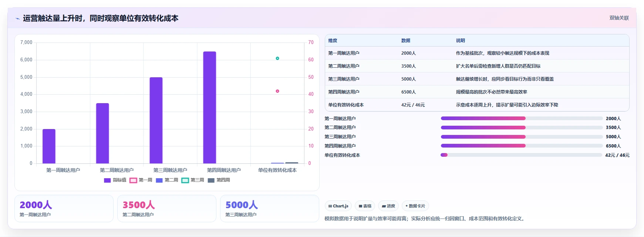This screenshot has width=644, height=237.
Task: Click the 2000人 cell in the table
Action: click(409, 53)
